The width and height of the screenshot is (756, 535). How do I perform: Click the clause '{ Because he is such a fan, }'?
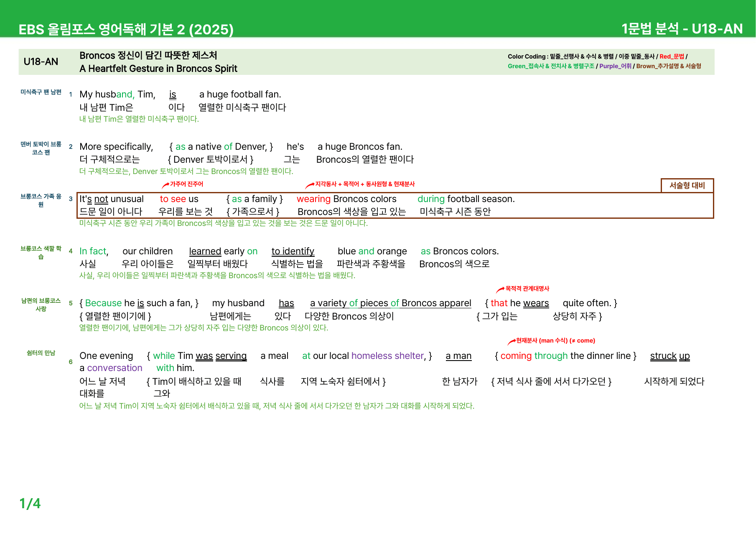click(x=139, y=303)
